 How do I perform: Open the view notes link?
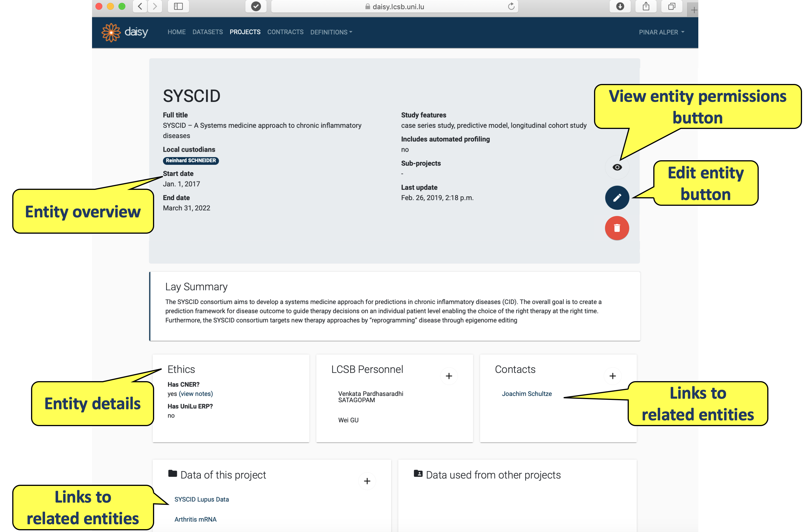196,394
